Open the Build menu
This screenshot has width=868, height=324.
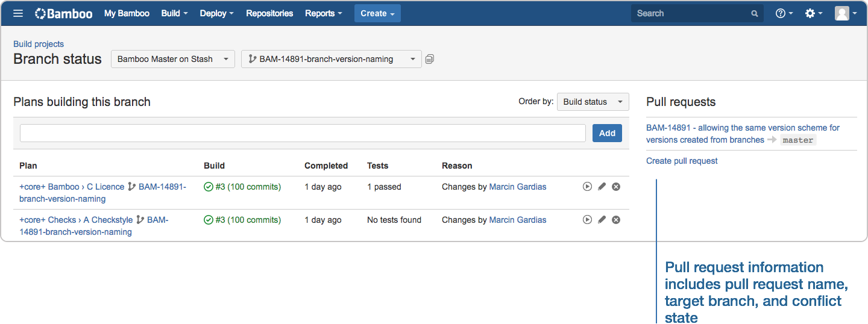(174, 13)
